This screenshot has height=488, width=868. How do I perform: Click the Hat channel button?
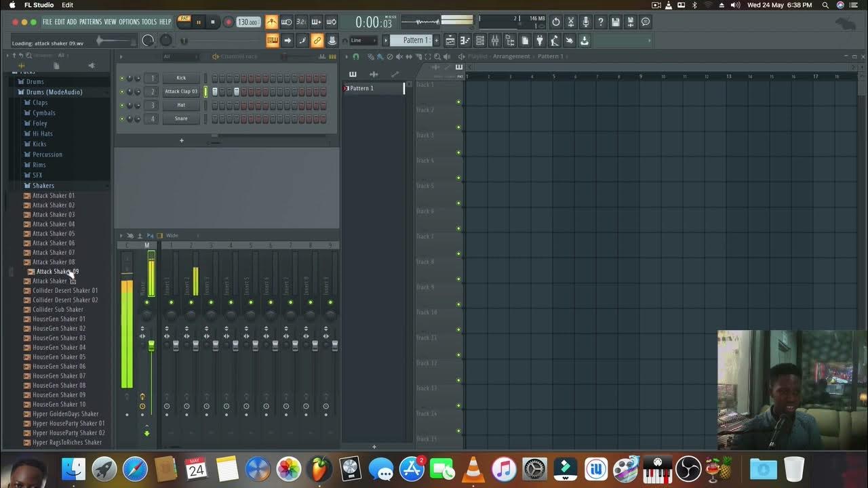(x=181, y=105)
